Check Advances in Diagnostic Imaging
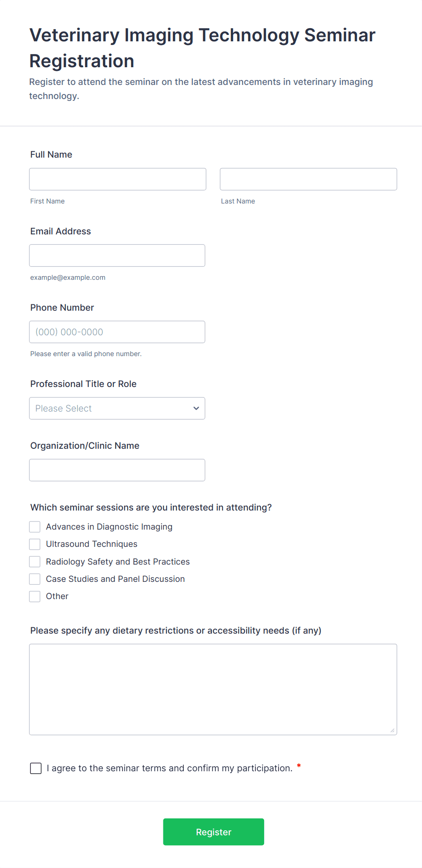This screenshot has height=868, width=422. point(35,526)
